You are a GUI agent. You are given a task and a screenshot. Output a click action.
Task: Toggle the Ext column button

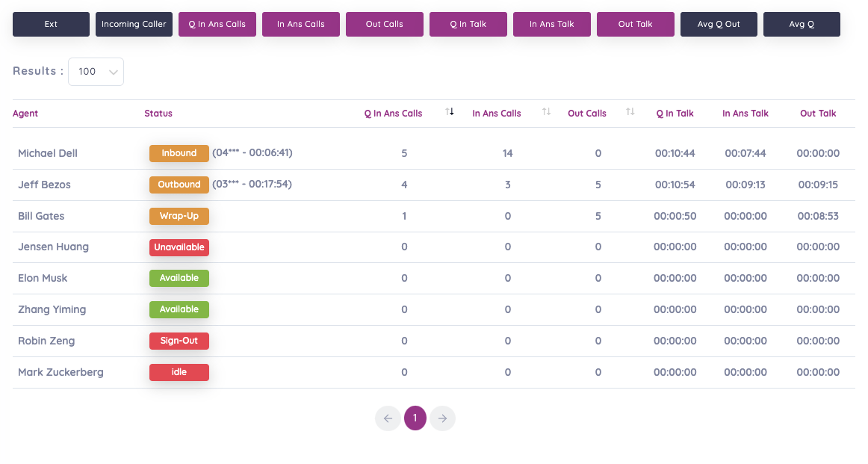51,24
